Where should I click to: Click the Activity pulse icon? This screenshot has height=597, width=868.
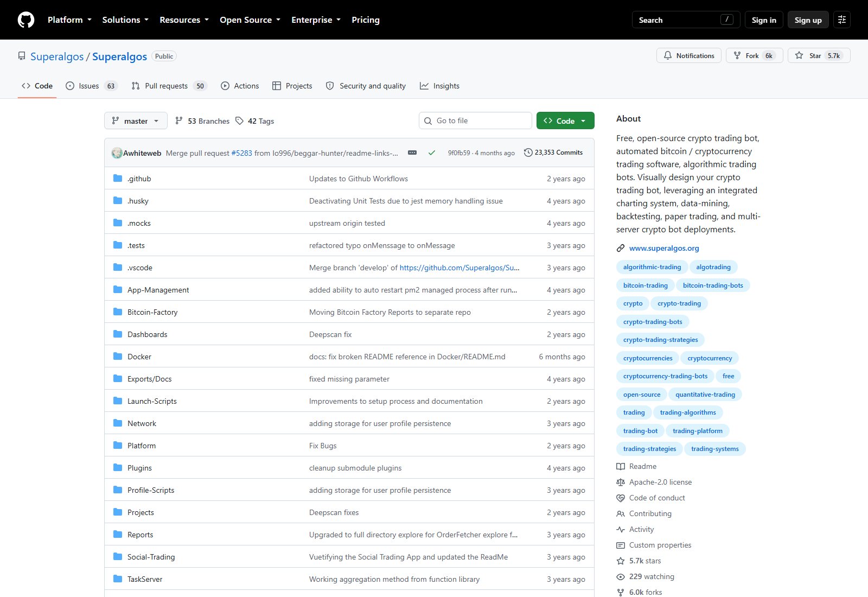pyautogui.click(x=621, y=529)
